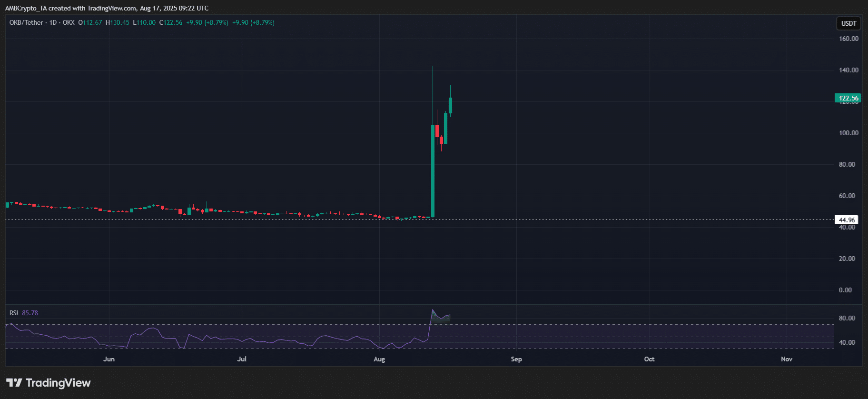Click the 0.00 price axis label
Image resolution: width=868 pixels, height=399 pixels.
(x=845, y=290)
